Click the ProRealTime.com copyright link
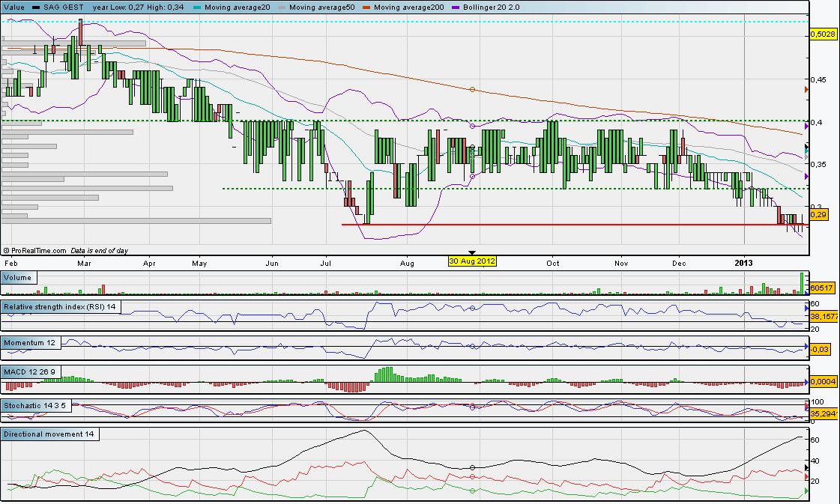Screen dimensions: 840x504 click(x=37, y=250)
